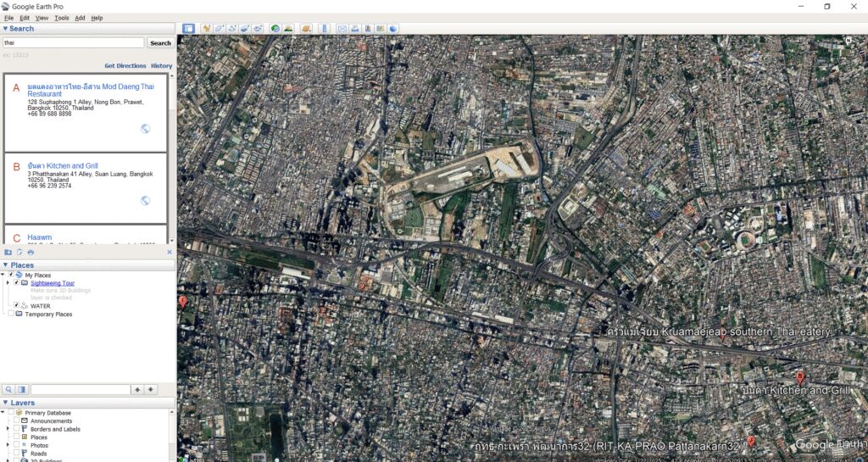Clear search results with the X icon
This screenshot has width=868, height=462.
click(x=170, y=253)
